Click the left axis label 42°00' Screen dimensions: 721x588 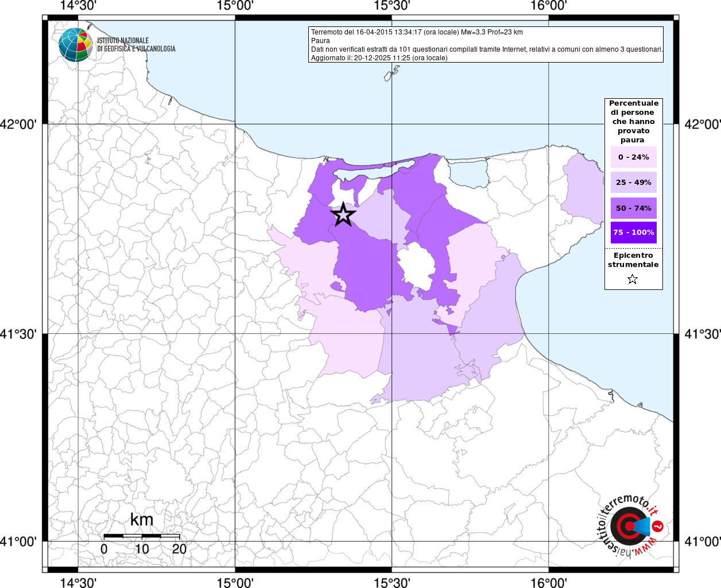click(x=18, y=124)
